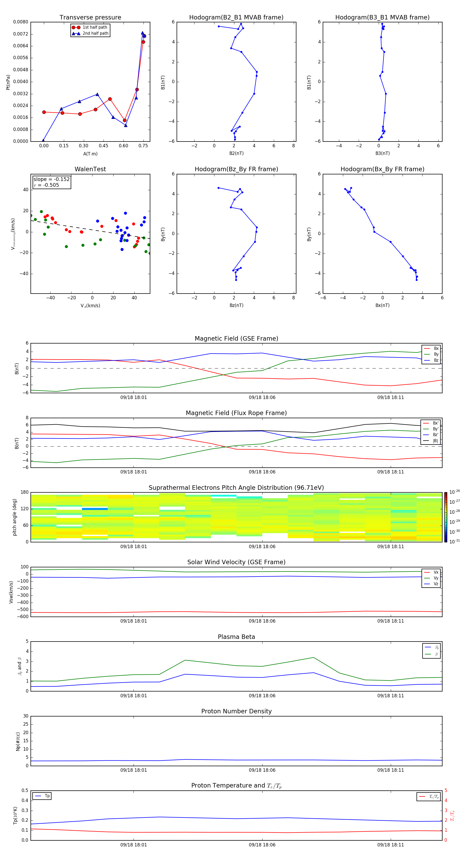This screenshot has height=868, width=473.
Task: Click the Walen test 'VA(km/s)' axis label
Action: pyautogui.click(x=90, y=306)
